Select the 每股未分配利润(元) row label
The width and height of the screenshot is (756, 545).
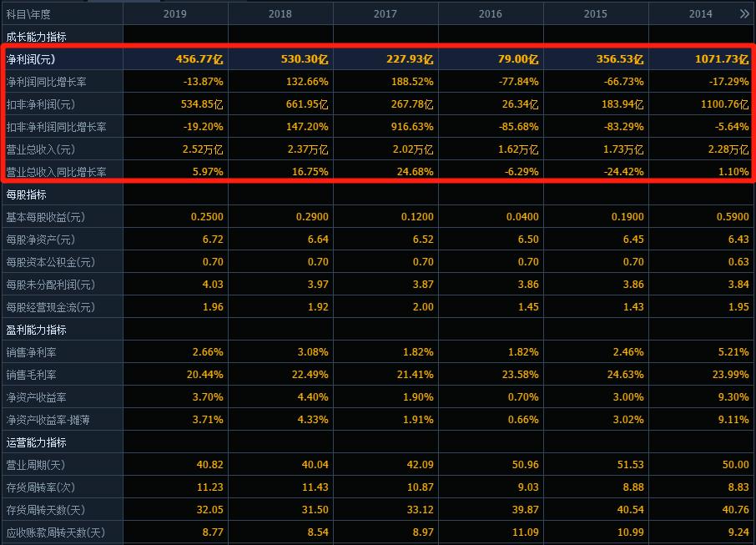tap(51, 285)
